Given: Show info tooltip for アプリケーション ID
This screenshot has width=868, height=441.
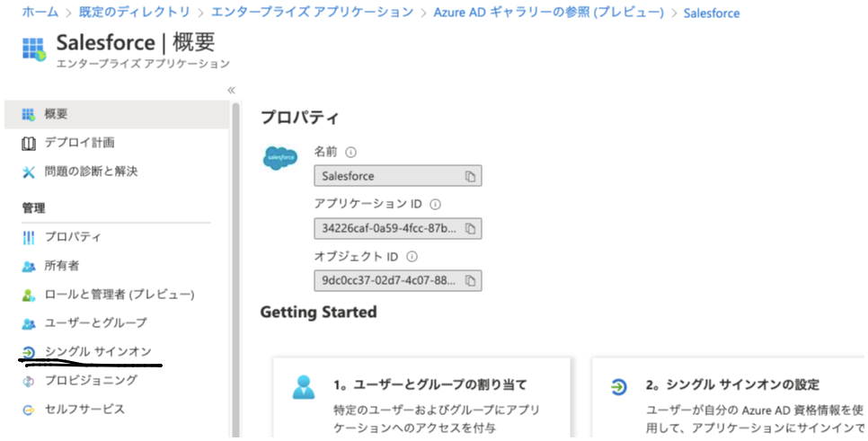Looking at the screenshot, I should click(x=436, y=204).
